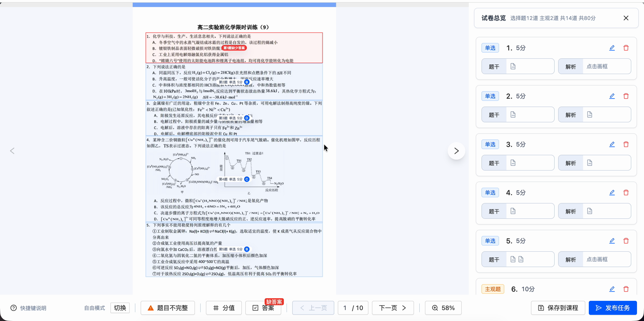
Task: Open the 答案 answer settings
Action: point(263,308)
